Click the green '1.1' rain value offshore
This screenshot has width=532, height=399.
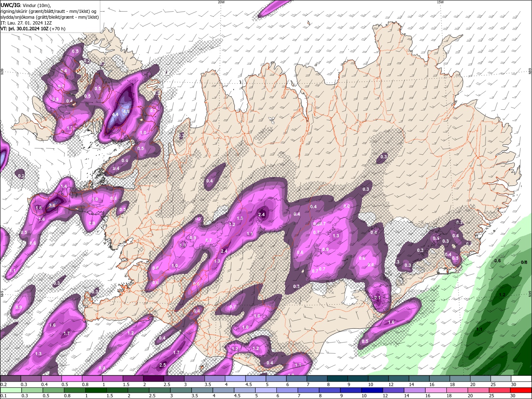point(479,329)
